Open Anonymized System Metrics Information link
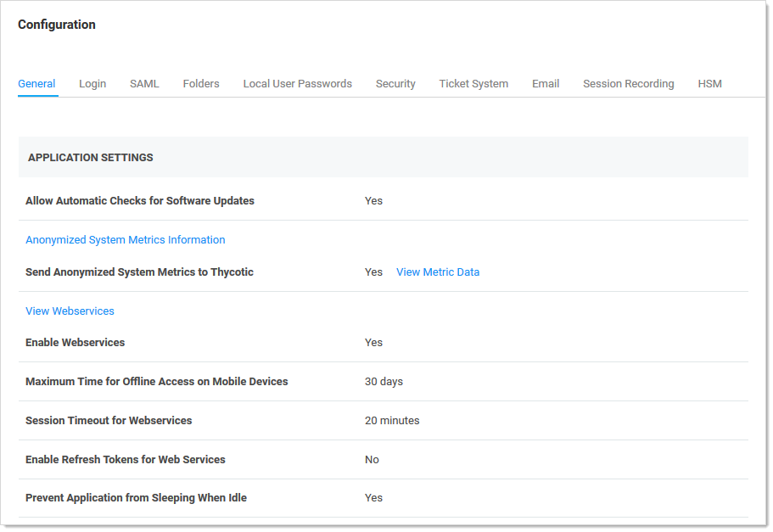 [x=125, y=239]
